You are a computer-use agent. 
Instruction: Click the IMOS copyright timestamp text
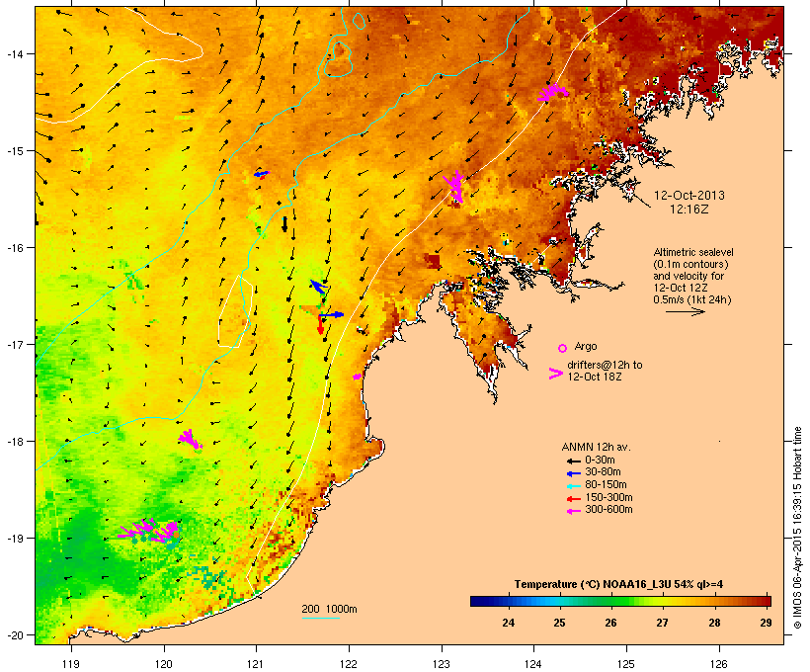[x=797, y=528]
